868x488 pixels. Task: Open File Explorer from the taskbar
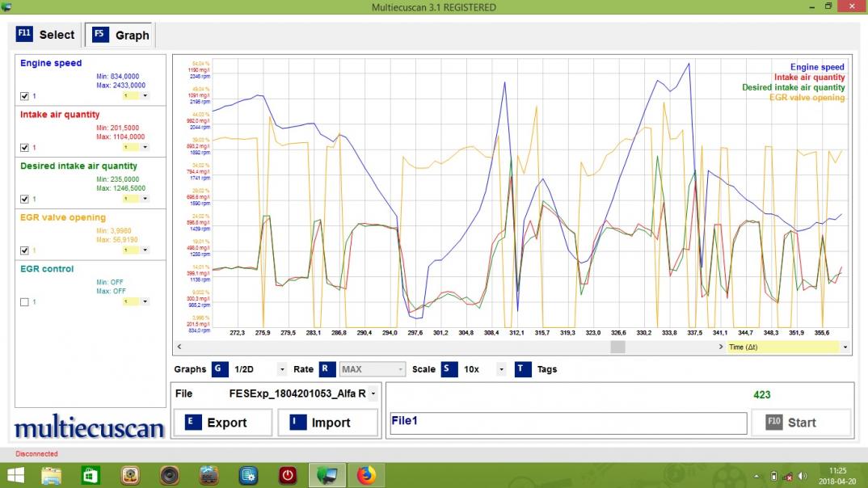[52, 475]
